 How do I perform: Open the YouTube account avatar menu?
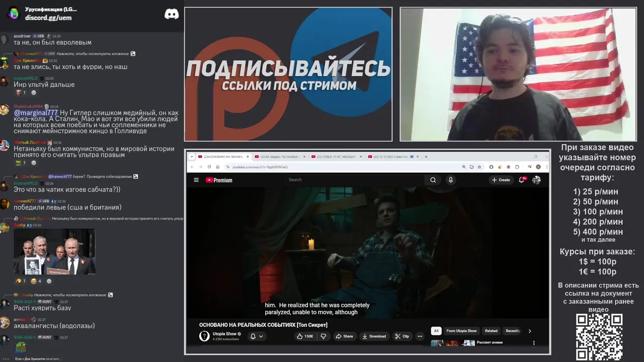tap(536, 180)
